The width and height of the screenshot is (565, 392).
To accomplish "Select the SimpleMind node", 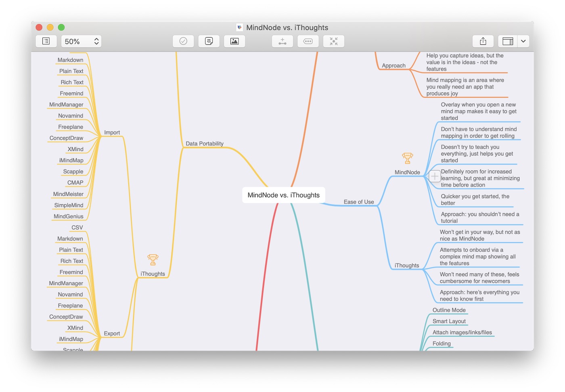I will coord(69,205).
